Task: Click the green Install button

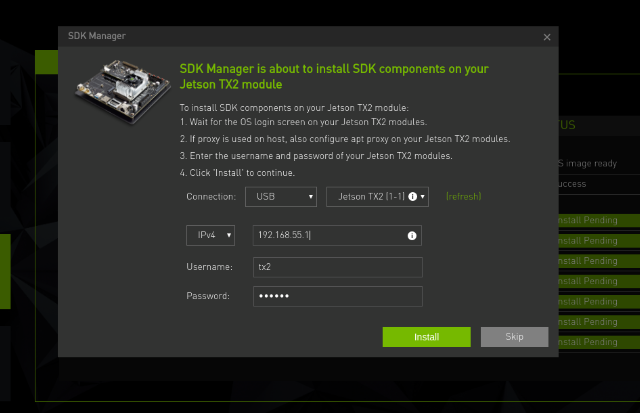Action: (x=427, y=337)
